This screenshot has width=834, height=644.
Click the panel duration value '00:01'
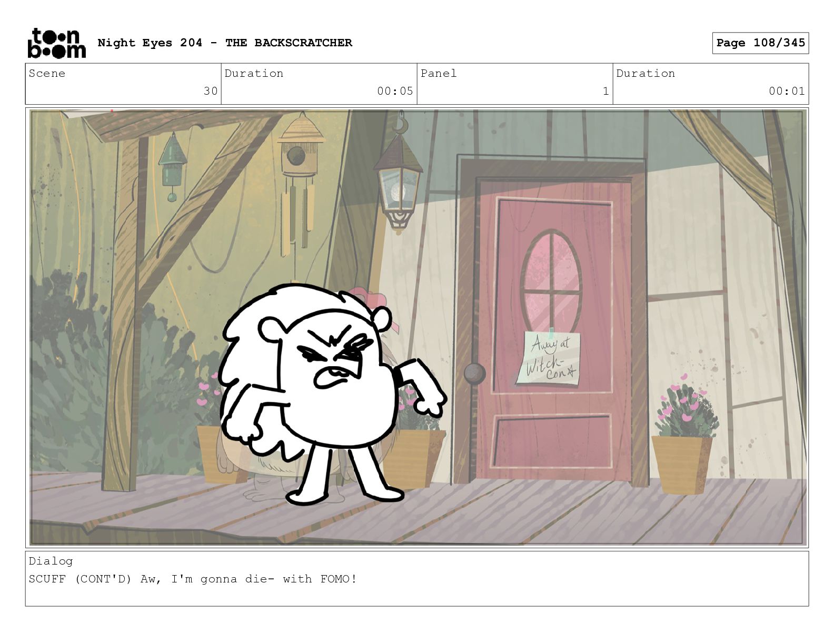(x=787, y=91)
